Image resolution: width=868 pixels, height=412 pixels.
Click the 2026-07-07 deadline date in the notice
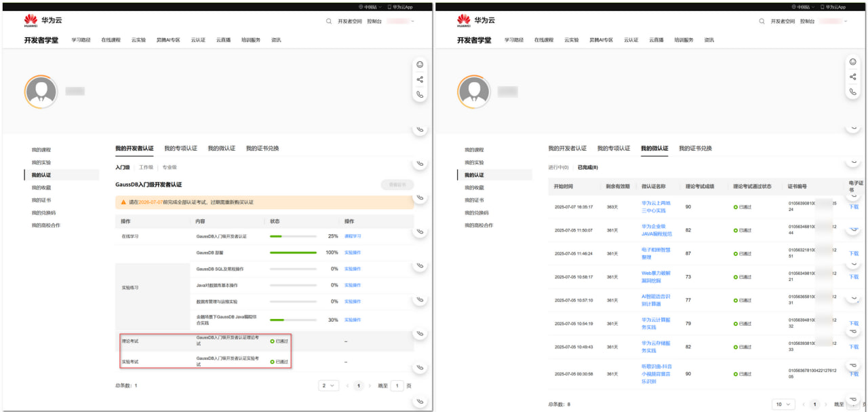click(151, 202)
